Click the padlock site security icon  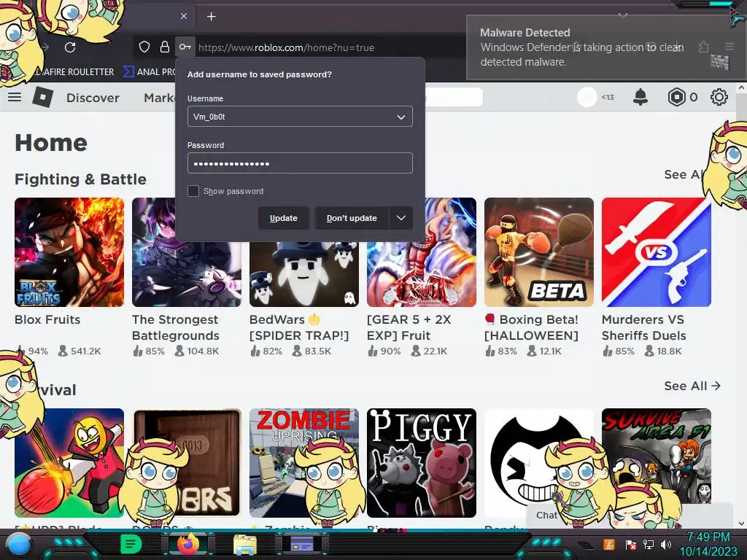(x=164, y=47)
